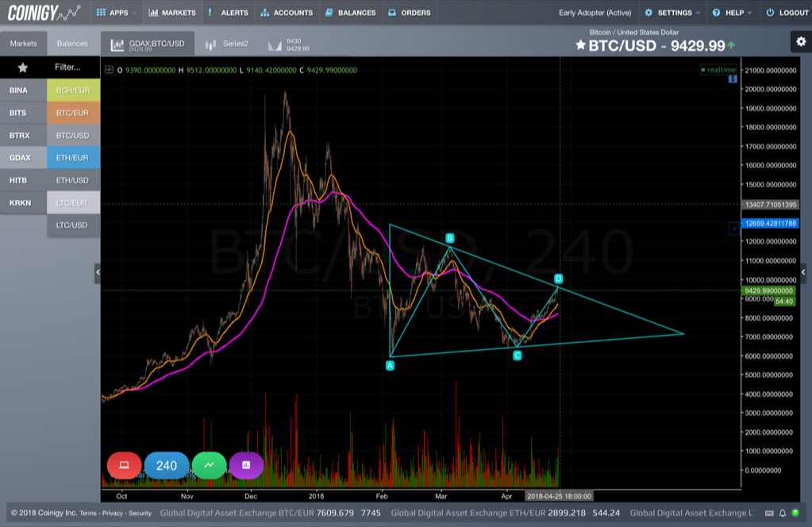The width and height of the screenshot is (812, 527).
Task: Choose the ETH/EUR market
Action: point(73,157)
